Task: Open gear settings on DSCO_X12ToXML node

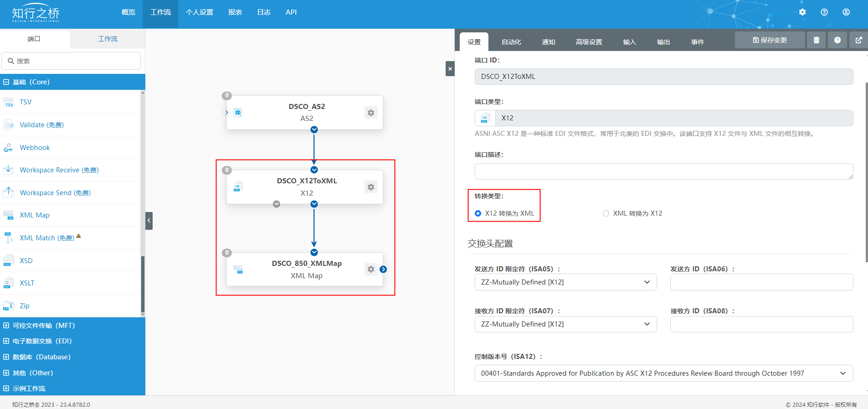Action: [371, 187]
